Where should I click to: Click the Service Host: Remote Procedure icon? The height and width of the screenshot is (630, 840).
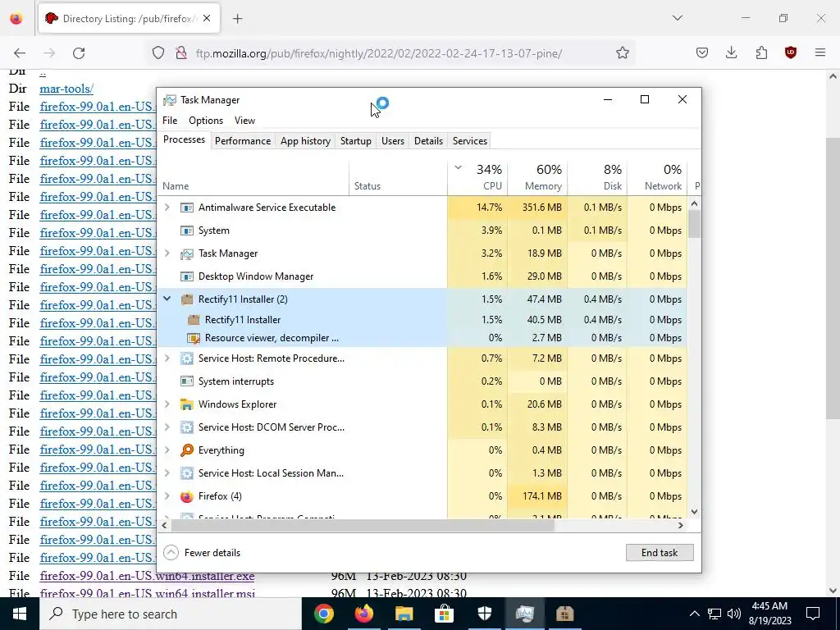[186, 358]
